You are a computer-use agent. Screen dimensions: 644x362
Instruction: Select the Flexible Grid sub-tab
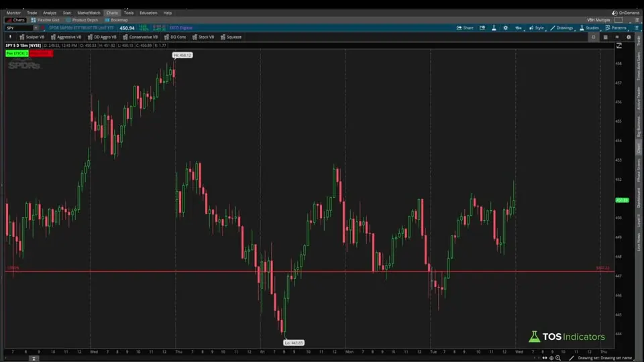click(x=45, y=19)
